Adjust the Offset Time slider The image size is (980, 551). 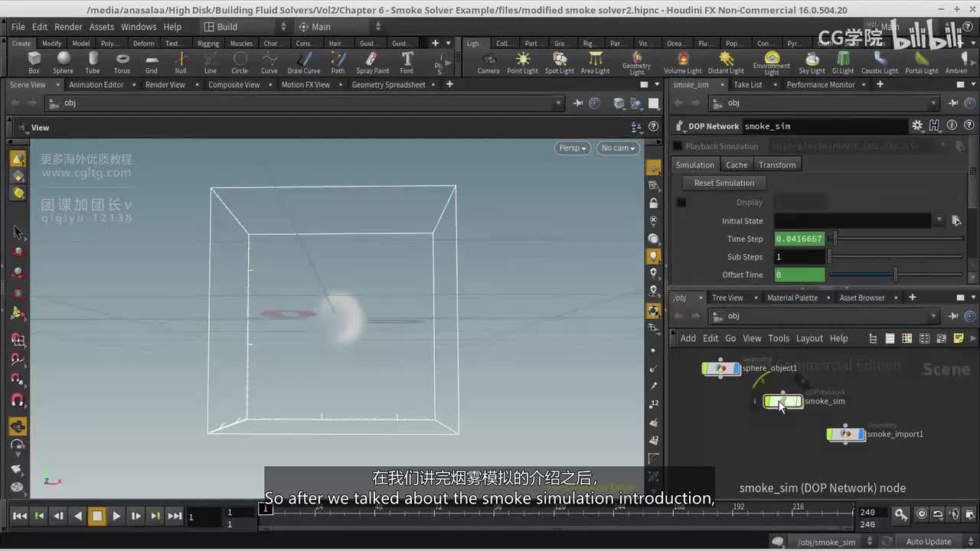pos(895,275)
